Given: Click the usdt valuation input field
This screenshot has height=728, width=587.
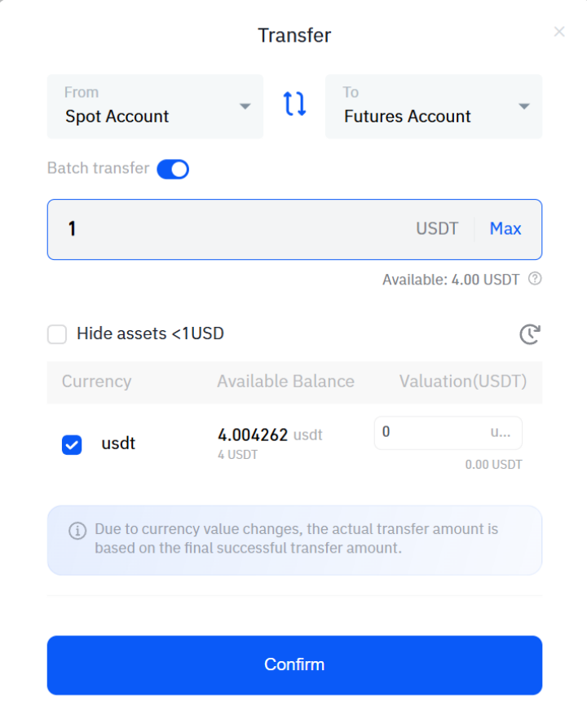Looking at the screenshot, I should [x=448, y=433].
